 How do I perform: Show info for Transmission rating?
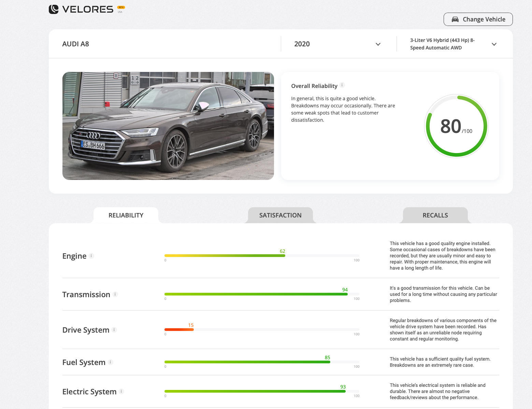115,294
